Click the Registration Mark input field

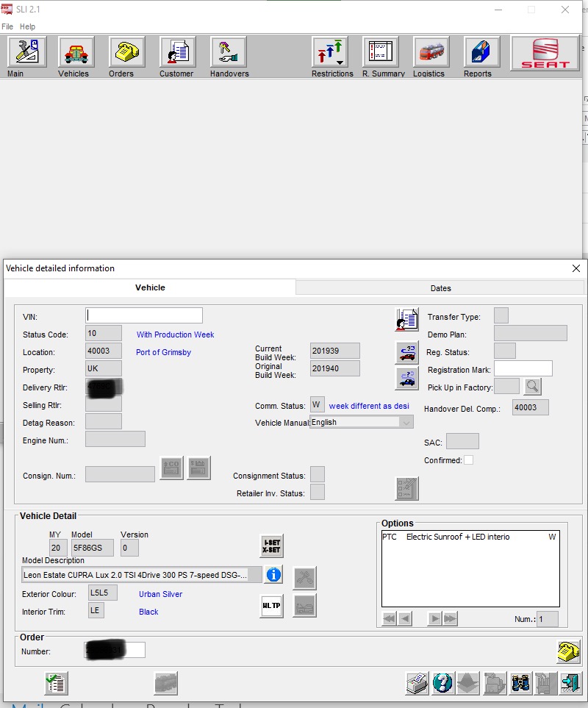(x=523, y=368)
